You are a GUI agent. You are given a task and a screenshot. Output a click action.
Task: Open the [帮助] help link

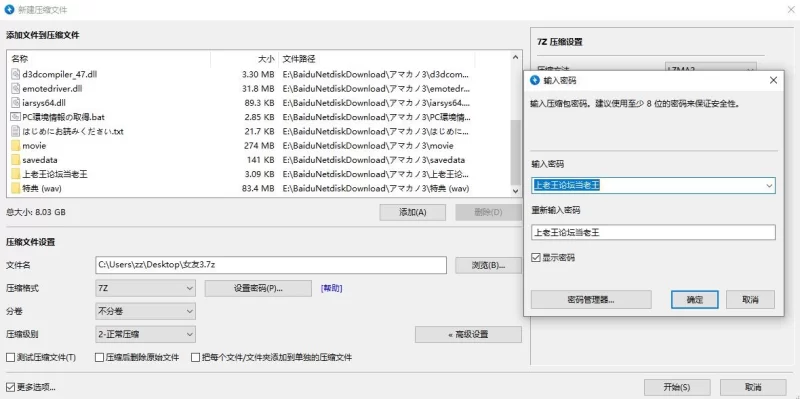pyautogui.click(x=332, y=288)
